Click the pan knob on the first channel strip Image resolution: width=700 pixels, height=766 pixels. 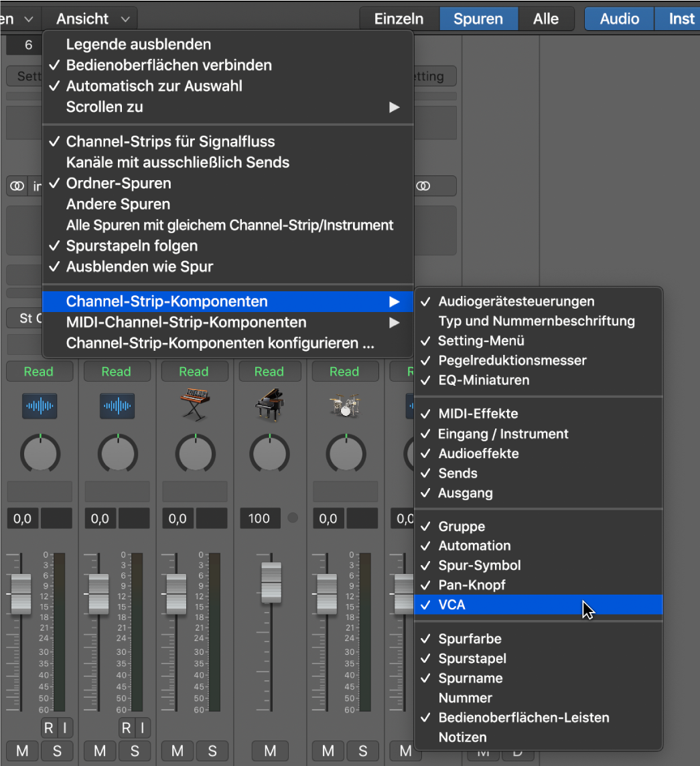[x=40, y=455]
